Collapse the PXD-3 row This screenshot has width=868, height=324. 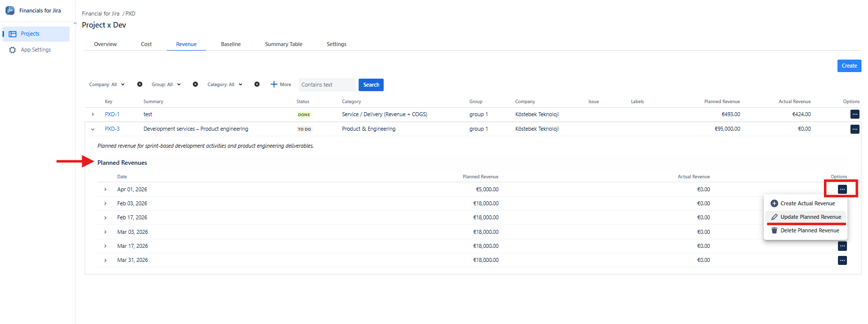click(93, 129)
